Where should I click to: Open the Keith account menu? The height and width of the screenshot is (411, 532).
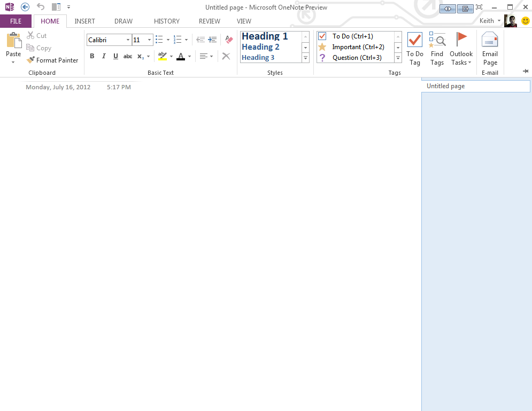coord(490,21)
